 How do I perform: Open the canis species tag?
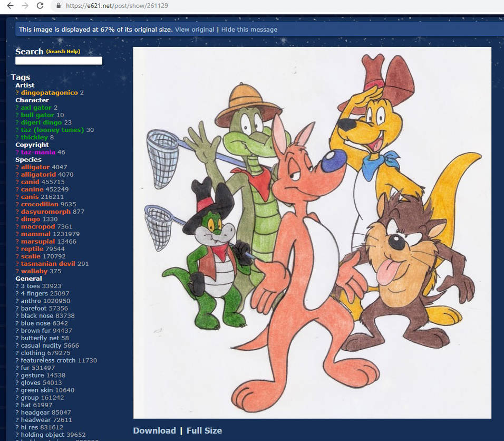pos(30,197)
